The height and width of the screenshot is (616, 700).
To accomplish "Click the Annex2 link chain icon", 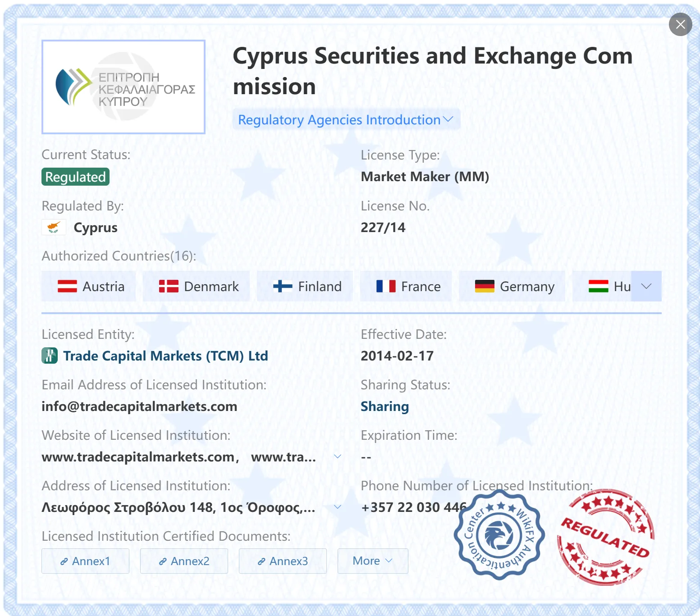I will coord(163,561).
